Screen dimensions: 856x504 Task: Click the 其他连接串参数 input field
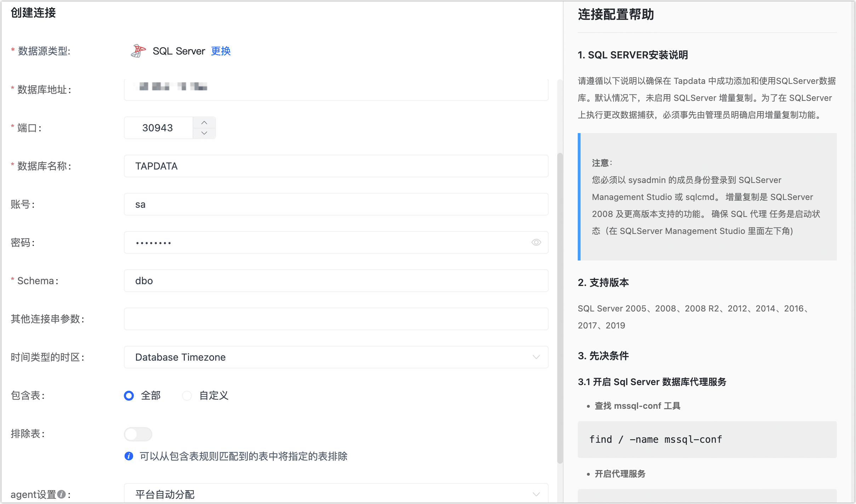coord(336,319)
